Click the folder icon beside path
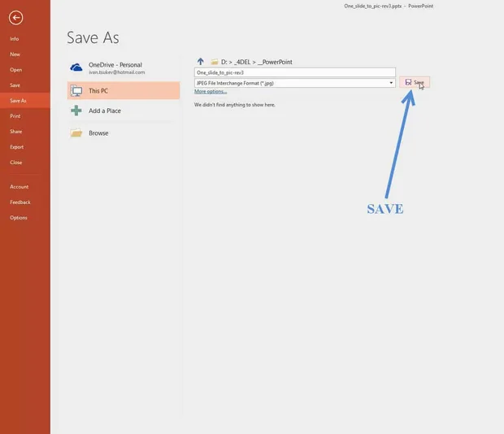 [x=215, y=62]
